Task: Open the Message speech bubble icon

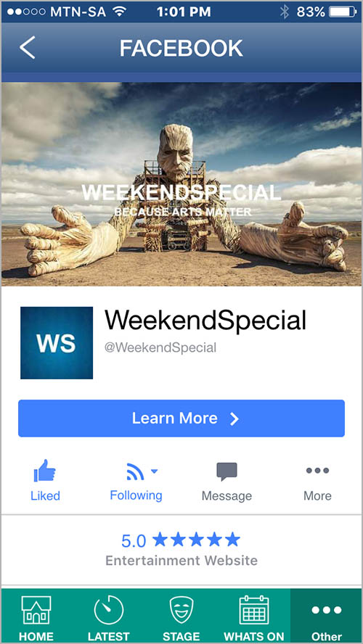Action: pos(227,471)
